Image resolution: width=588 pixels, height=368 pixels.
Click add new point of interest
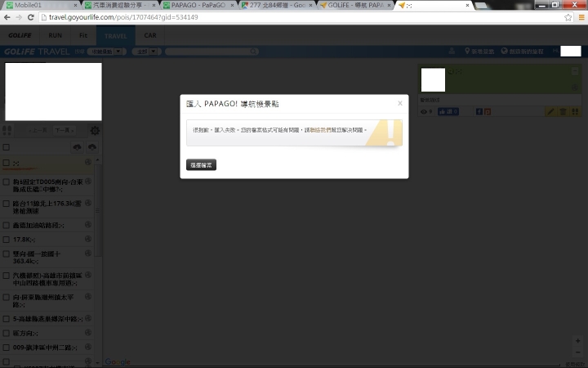click(479, 51)
